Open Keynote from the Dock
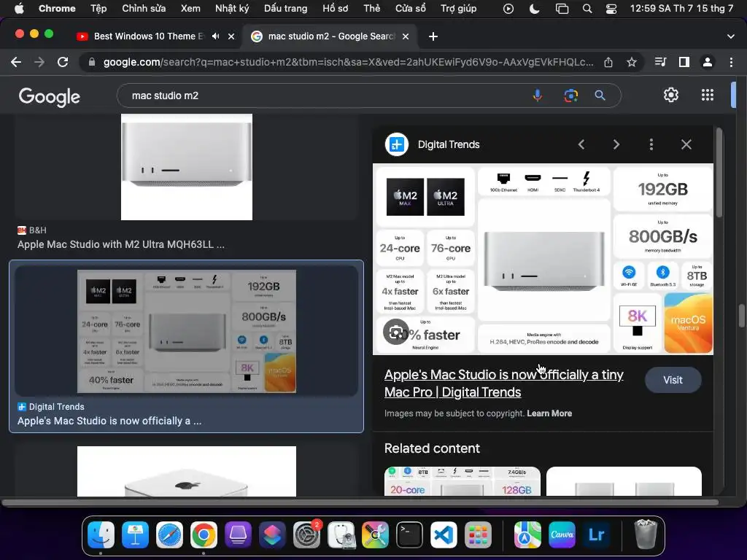 pyautogui.click(x=135, y=534)
